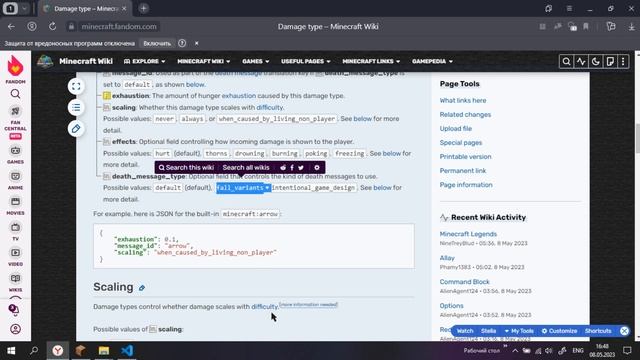
Task: Share selection on Twitter
Action: point(301,167)
